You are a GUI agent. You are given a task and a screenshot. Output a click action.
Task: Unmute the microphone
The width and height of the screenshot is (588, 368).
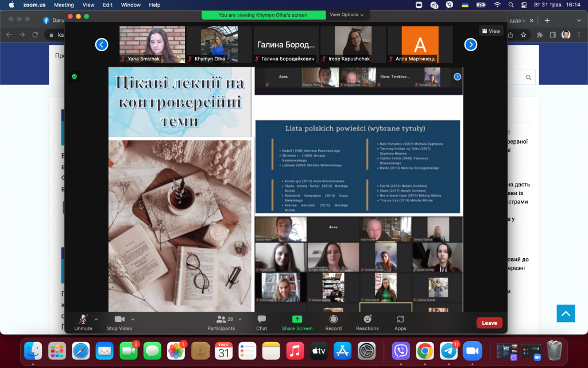point(83,323)
